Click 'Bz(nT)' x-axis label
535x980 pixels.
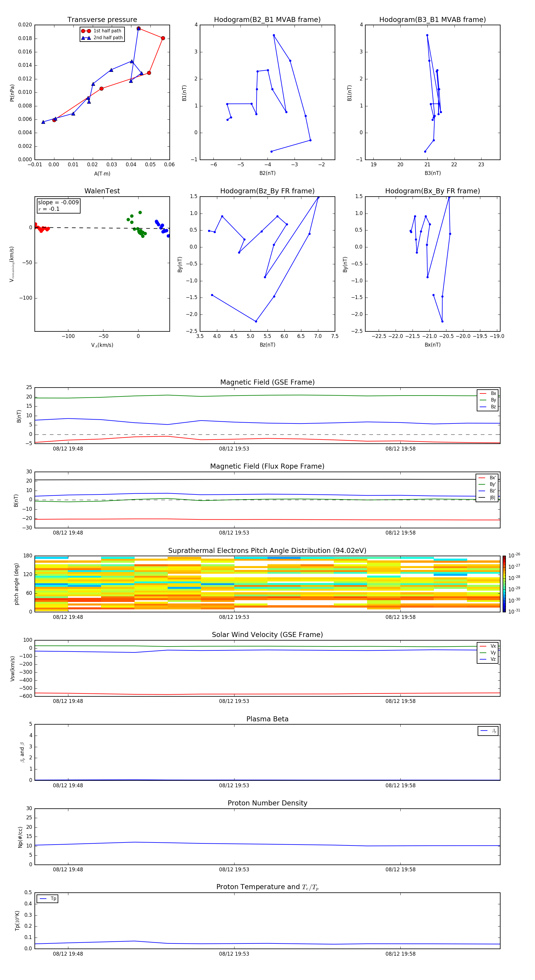[267, 345]
